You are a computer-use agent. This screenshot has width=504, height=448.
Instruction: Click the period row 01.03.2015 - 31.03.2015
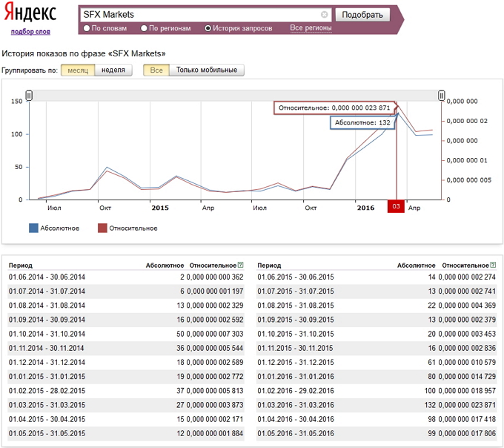coord(126,405)
